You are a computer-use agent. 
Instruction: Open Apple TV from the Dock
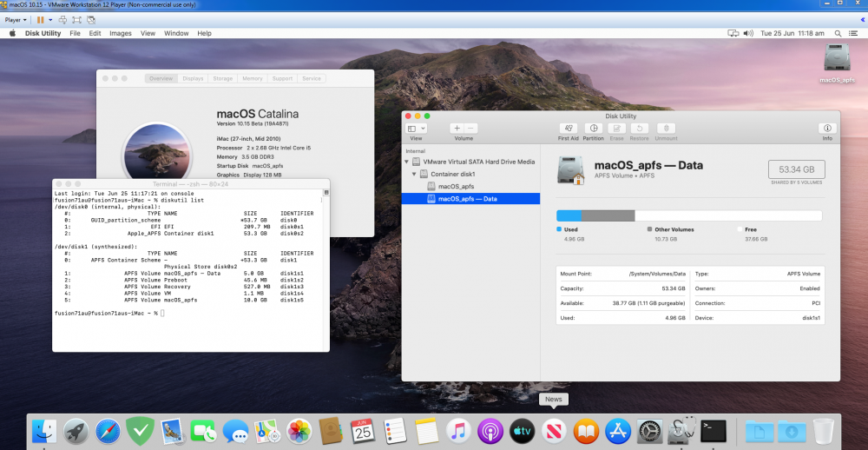point(522,431)
